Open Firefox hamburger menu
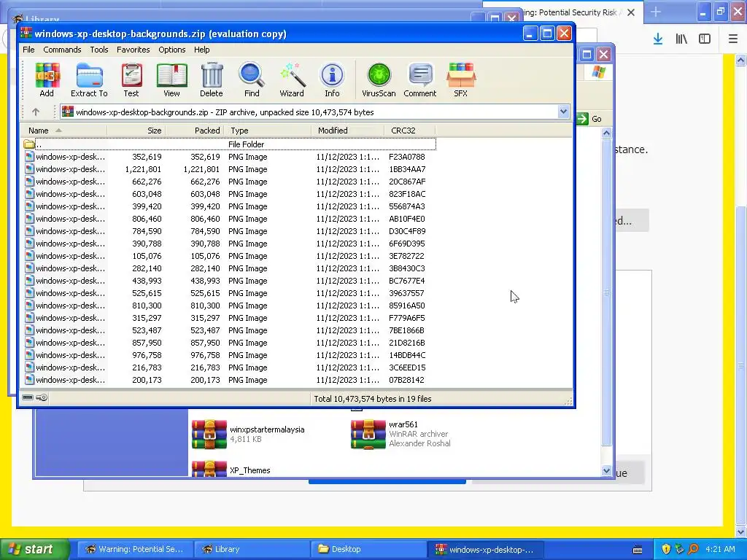747x560 pixels. coord(733,39)
